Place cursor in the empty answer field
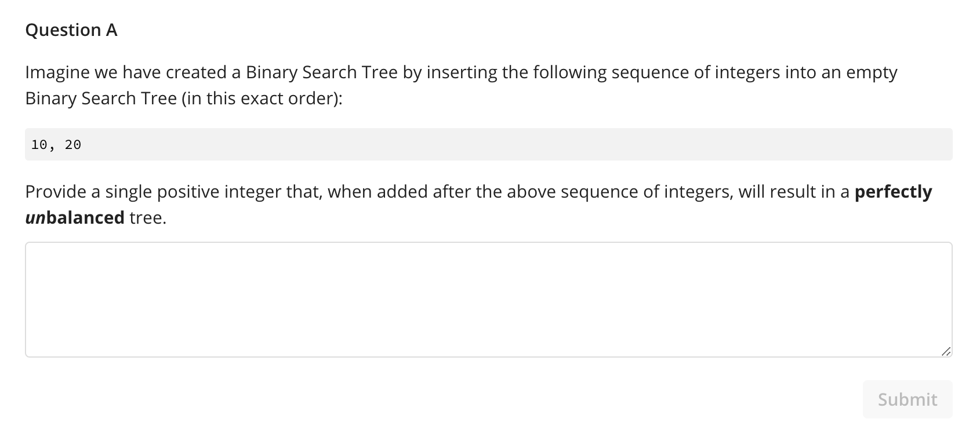The height and width of the screenshot is (437, 980). point(487,298)
